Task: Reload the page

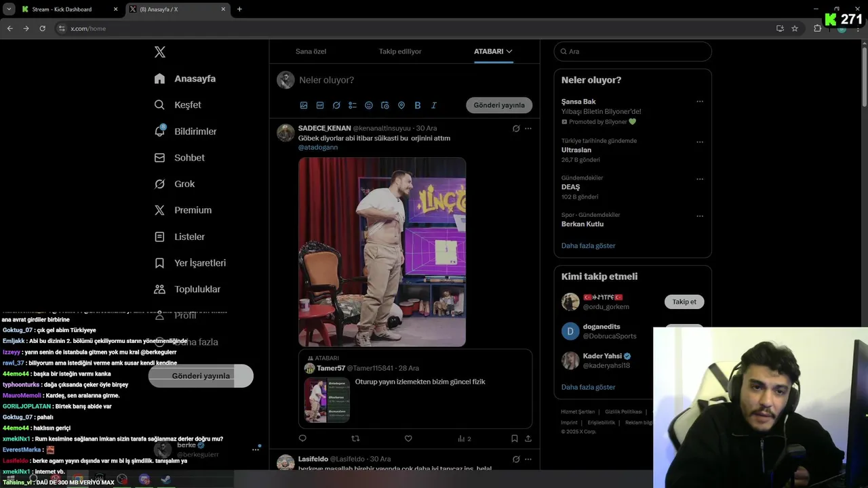Action: 42,28
